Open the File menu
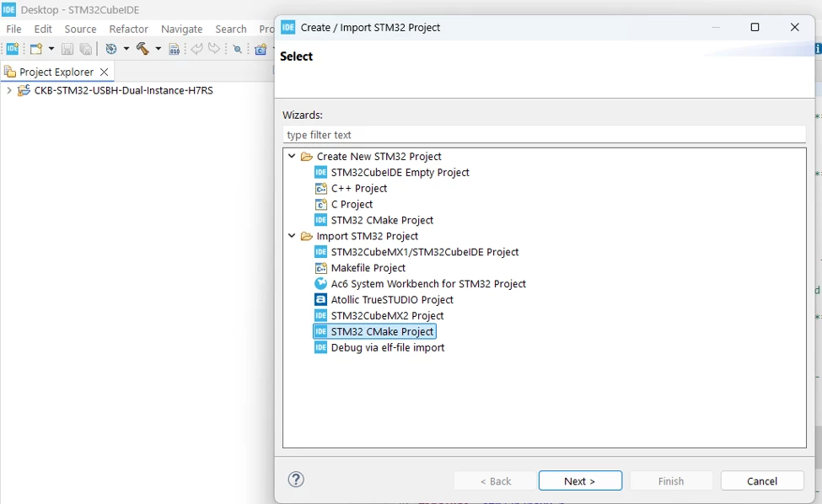Screen dimensions: 822x504 [x=13, y=29]
